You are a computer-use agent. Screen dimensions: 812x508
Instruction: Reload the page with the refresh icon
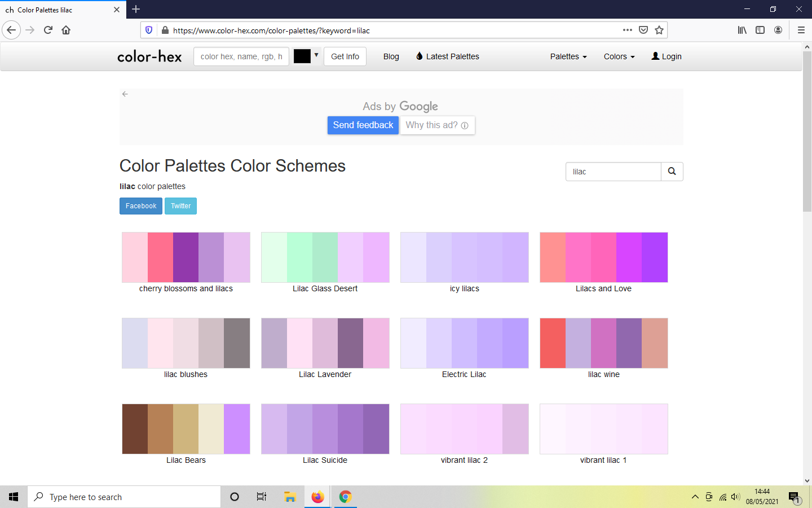[x=48, y=30]
